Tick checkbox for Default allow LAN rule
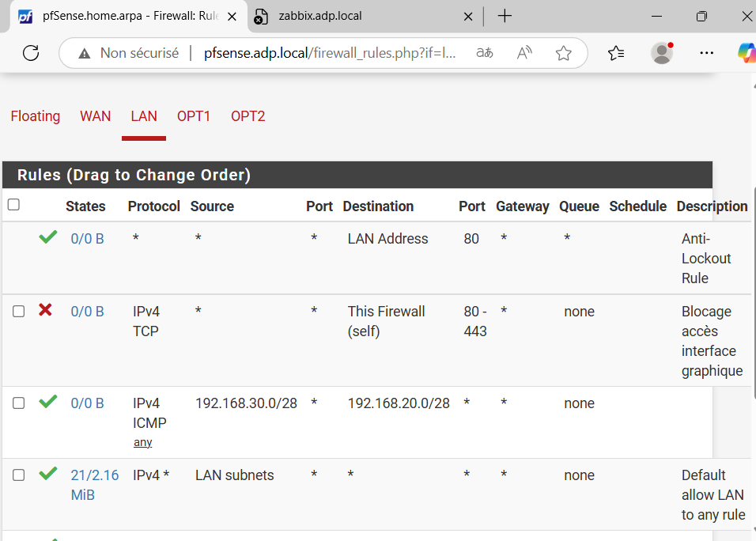The height and width of the screenshot is (541, 756). [x=19, y=475]
